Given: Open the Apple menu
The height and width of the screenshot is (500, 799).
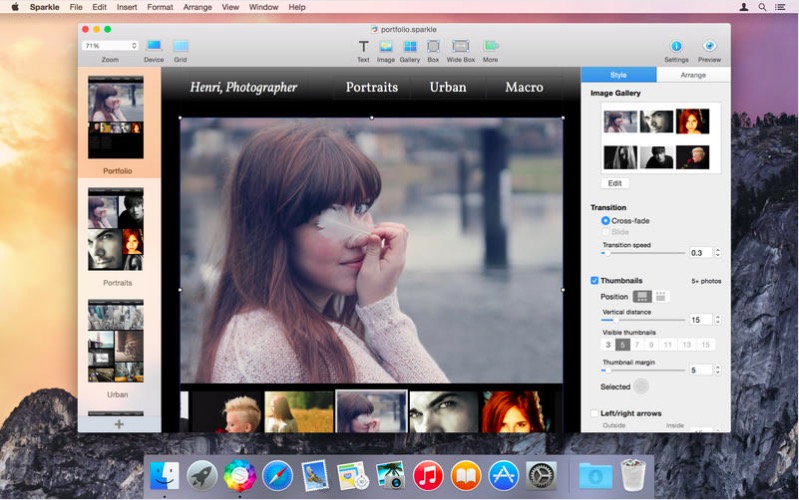Looking at the screenshot, I should 15,7.
